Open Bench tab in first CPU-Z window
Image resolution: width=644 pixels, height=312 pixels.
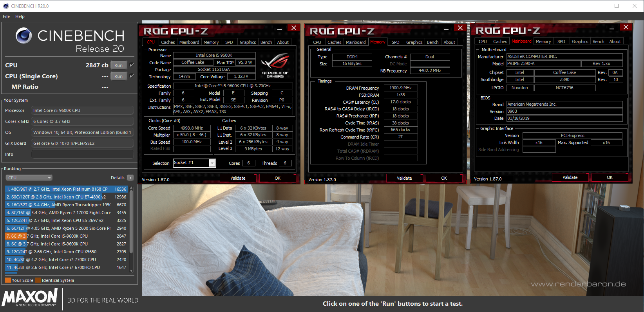[266, 42]
